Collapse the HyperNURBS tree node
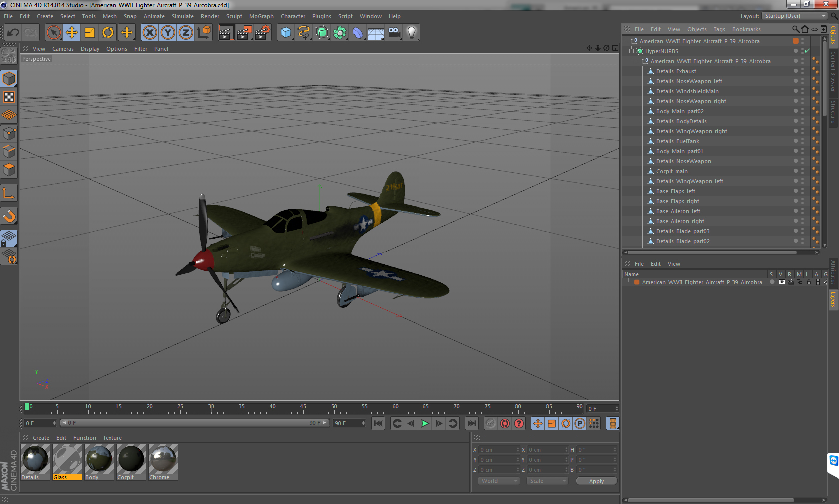 click(631, 51)
